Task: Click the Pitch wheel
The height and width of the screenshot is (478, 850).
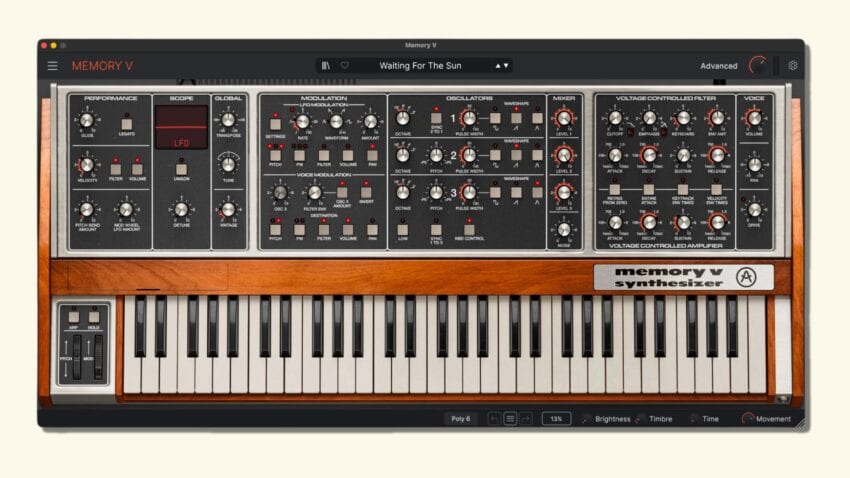Action: pos(77,357)
